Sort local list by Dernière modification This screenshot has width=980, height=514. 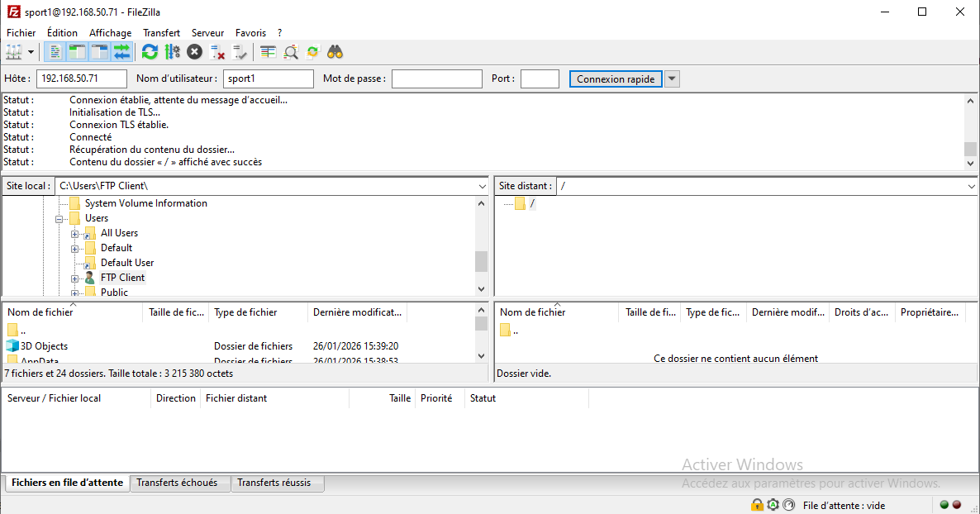[358, 312]
